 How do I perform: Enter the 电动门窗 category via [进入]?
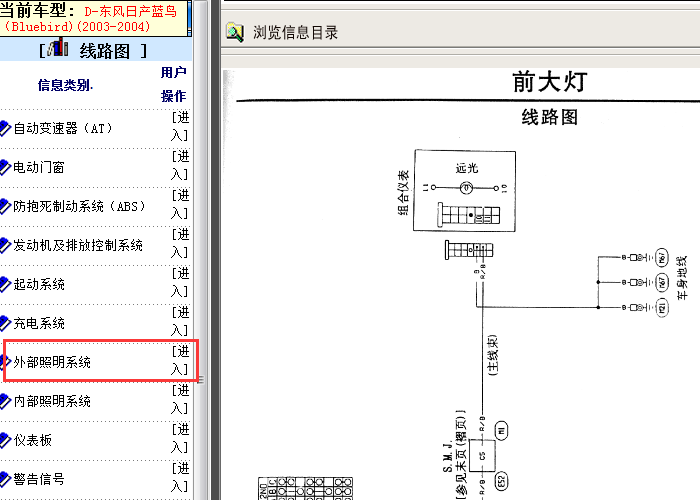tap(180, 165)
